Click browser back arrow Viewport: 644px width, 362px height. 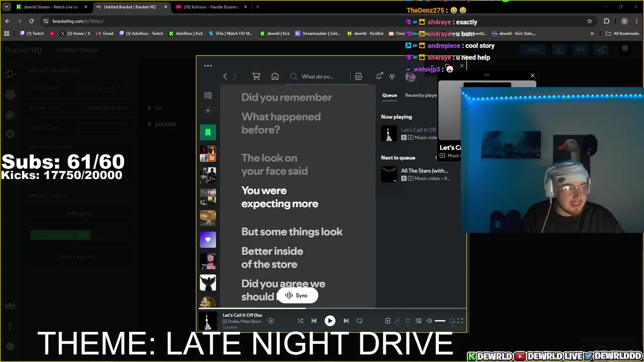[7, 21]
